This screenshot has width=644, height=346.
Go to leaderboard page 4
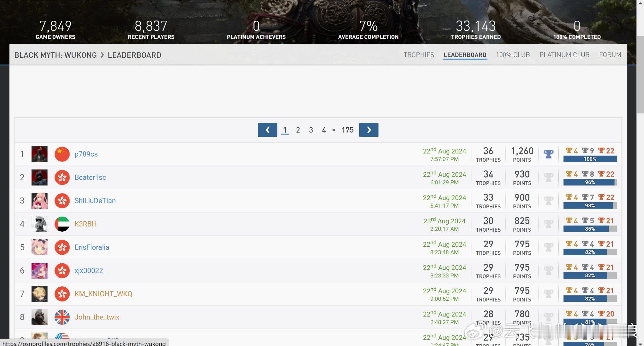pyautogui.click(x=324, y=130)
